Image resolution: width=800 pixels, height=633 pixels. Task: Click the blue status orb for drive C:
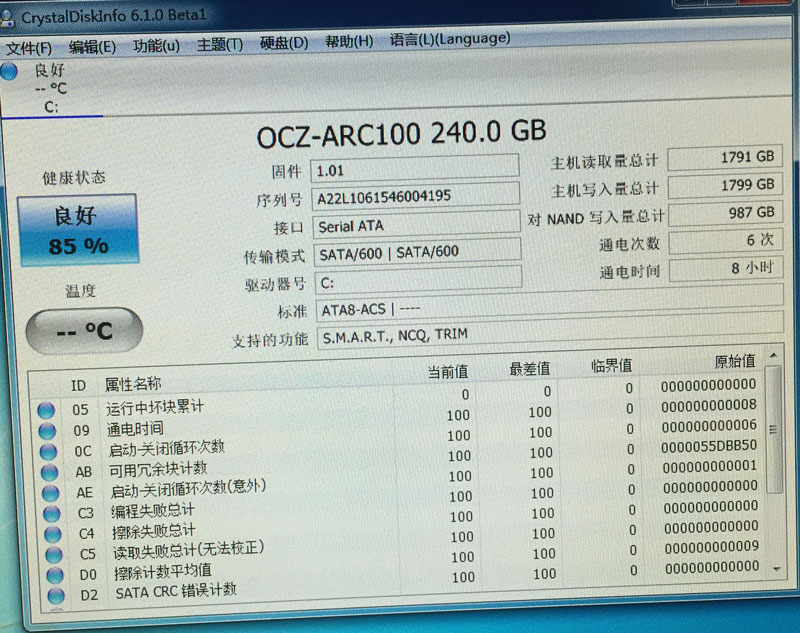pos(10,71)
